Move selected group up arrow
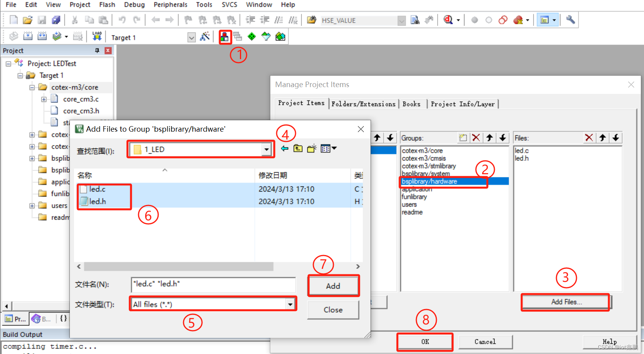This screenshot has height=354, width=644. tap(489, 138)
